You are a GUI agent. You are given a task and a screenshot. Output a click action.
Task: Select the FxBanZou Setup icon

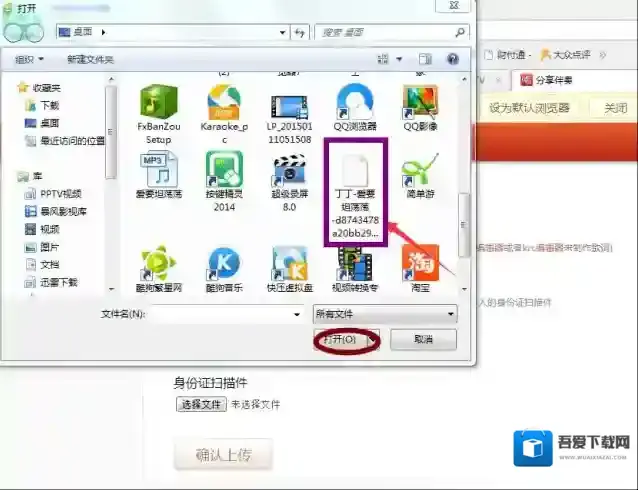(x=158, y=101)
